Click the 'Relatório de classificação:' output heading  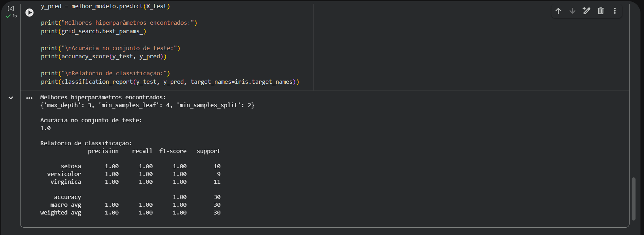86,143
